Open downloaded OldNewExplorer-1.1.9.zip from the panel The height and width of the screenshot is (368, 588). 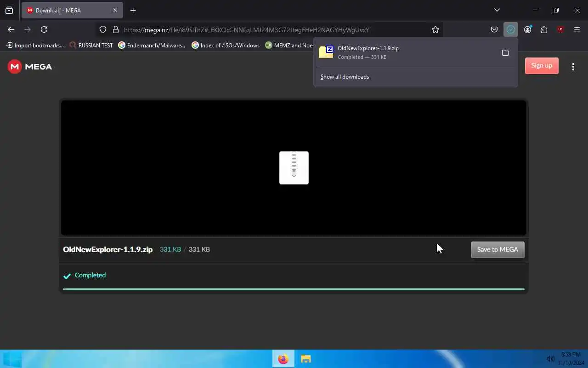[x=407, y=52]
